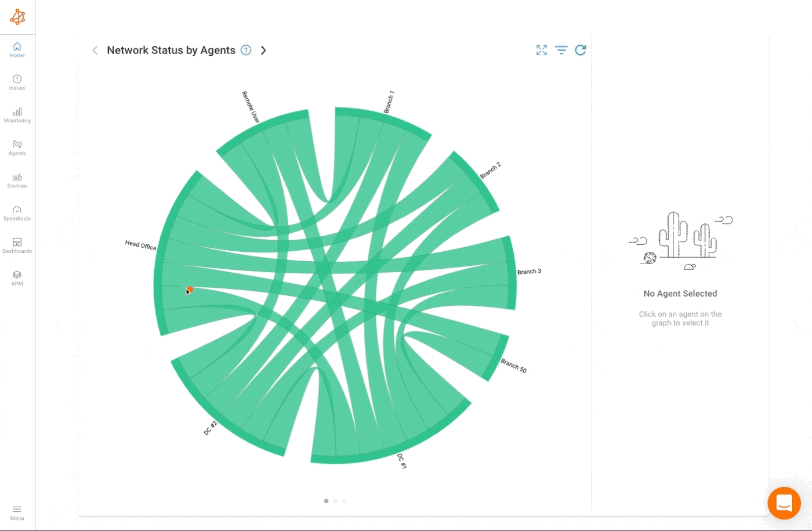Go back using the left chevron arrow
The height and width of the screenshot is (531, 812).
coord(95,50)
